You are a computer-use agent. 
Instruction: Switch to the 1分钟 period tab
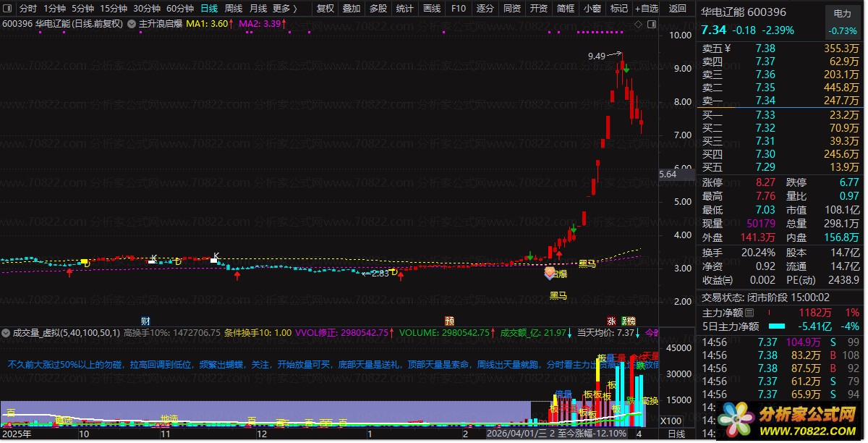[54, 9]
